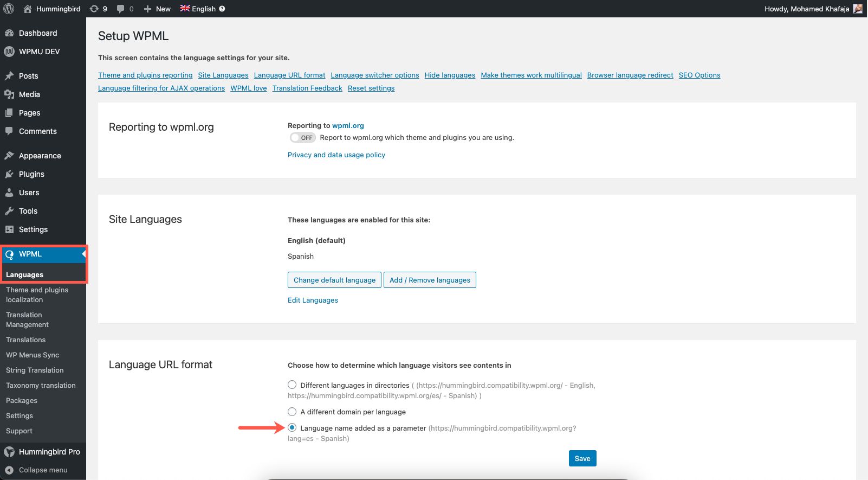Click the WPML logo icon in sidebar
The image size is (868, 480).
(x=9, y=254)
